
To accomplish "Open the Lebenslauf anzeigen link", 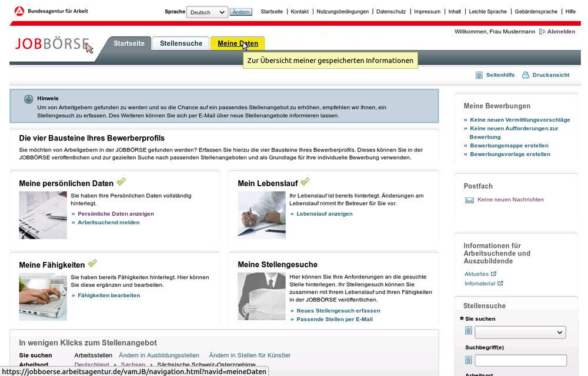I will pos(325,214).
